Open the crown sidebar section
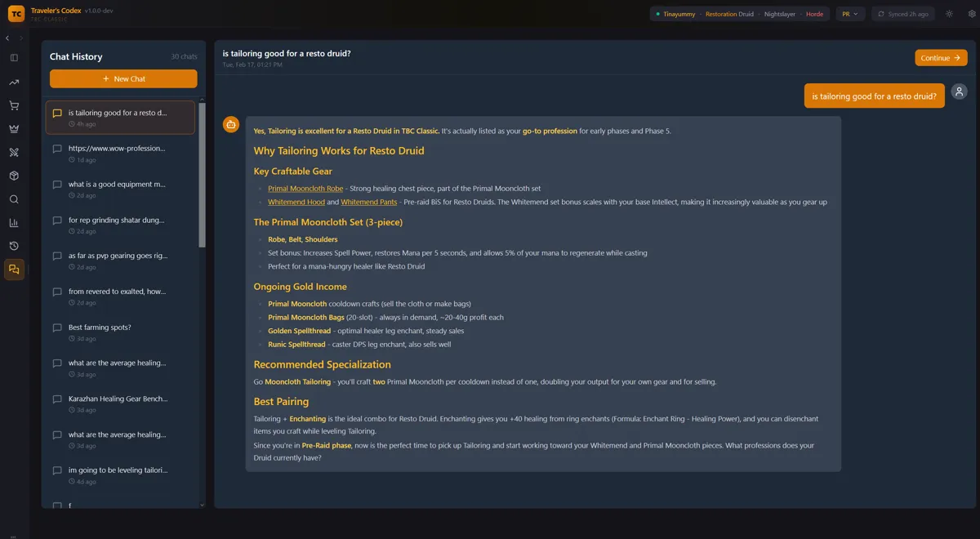The width and height of the screenshot is (980, 539). coord(13,128)
